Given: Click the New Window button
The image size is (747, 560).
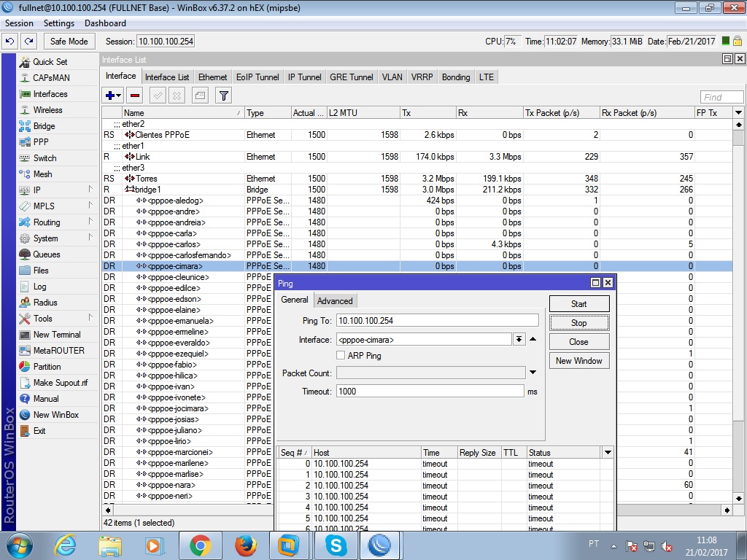Looking at the screenshot, I should point(578,360).
